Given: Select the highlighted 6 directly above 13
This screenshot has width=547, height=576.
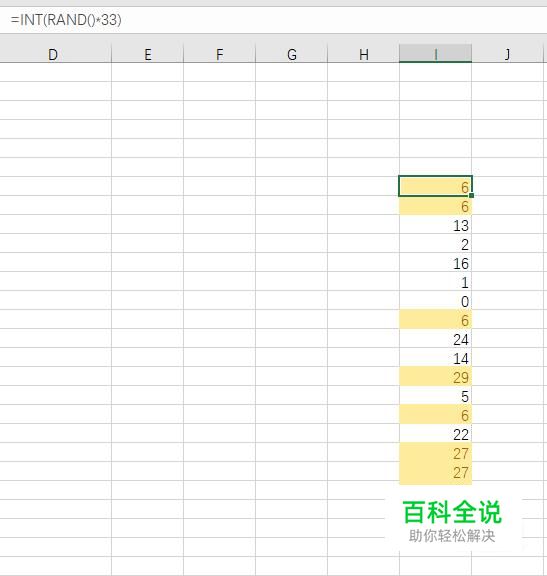Looking at the screenshot, I should pos(435,206).
